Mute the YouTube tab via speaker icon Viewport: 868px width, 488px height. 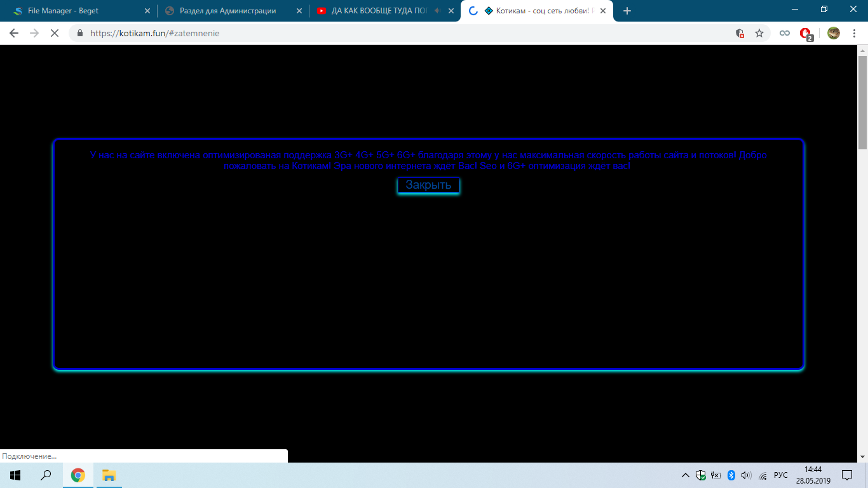(437, 11)
